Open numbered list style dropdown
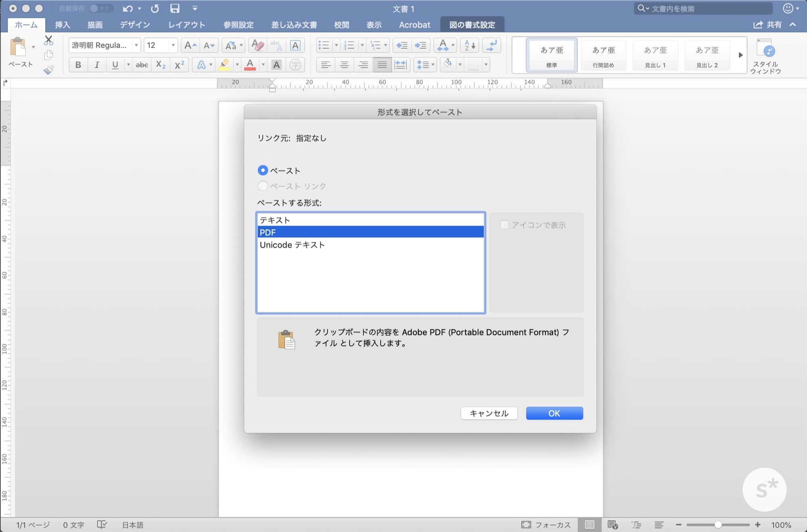The image size is (807, 532). click(362, 45)
